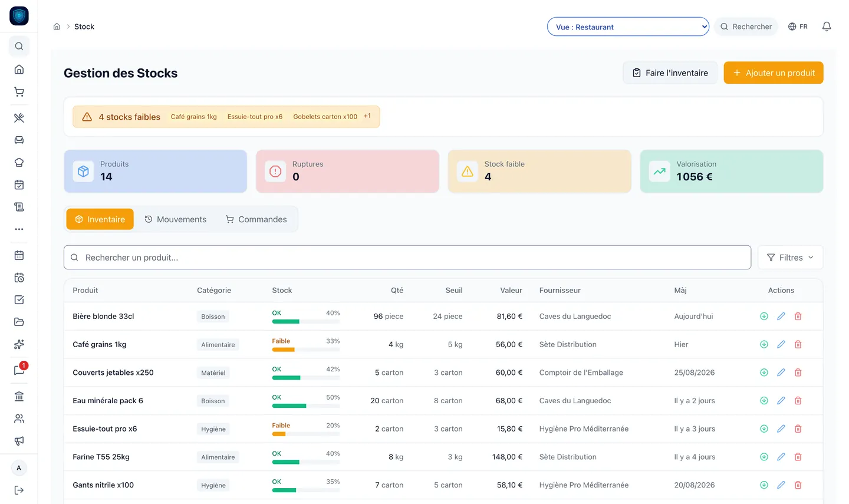
Task: Delete the Essuie-tout pro x6 product
Action: tap(798, 429)
